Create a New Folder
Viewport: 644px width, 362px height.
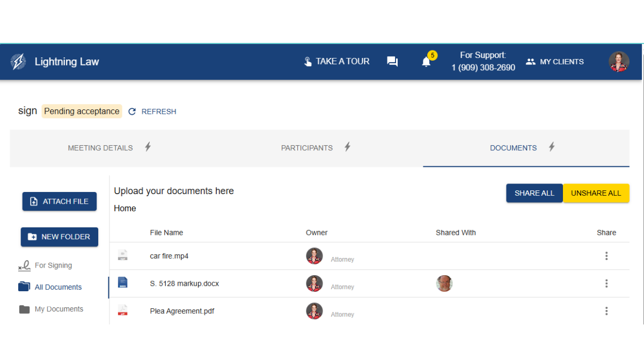click(x=60, y=237)
